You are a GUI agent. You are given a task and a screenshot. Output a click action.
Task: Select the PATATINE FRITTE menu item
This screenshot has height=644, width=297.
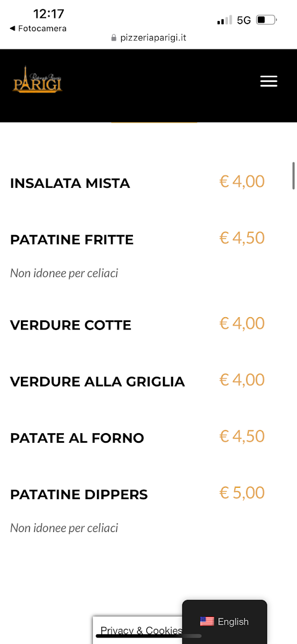(x=72, y=239)
